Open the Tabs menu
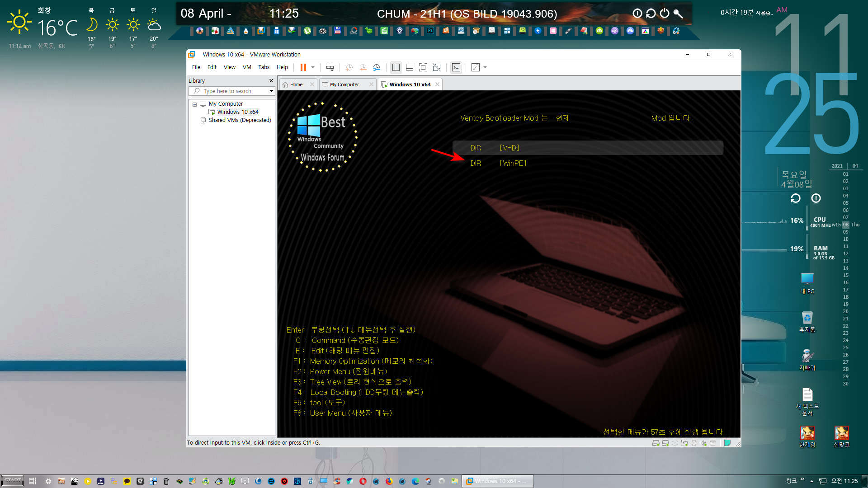The image size is (868, 488). (x=264, y=67)
